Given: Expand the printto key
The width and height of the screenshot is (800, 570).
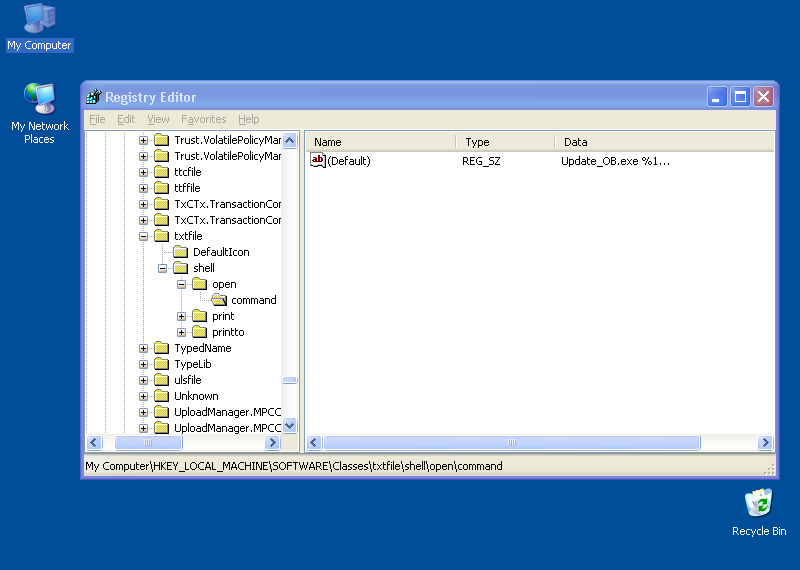Looking at the screenshot, I should 181,332.
